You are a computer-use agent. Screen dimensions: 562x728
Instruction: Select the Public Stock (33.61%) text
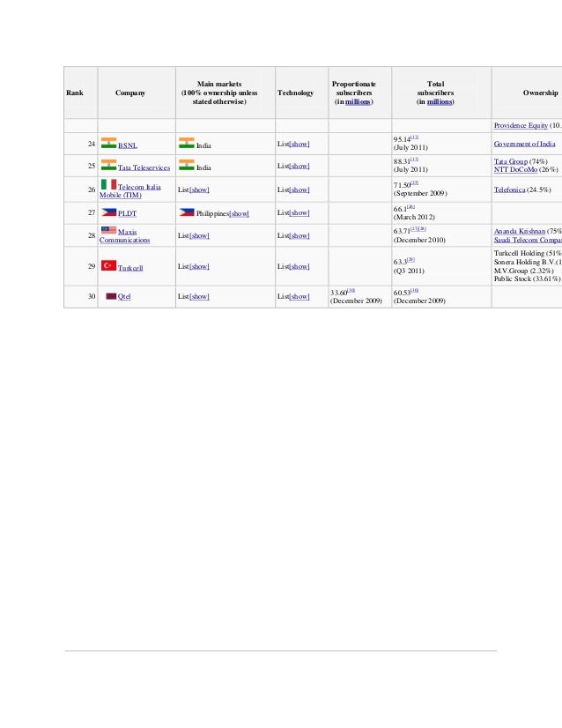click(527, 279)
